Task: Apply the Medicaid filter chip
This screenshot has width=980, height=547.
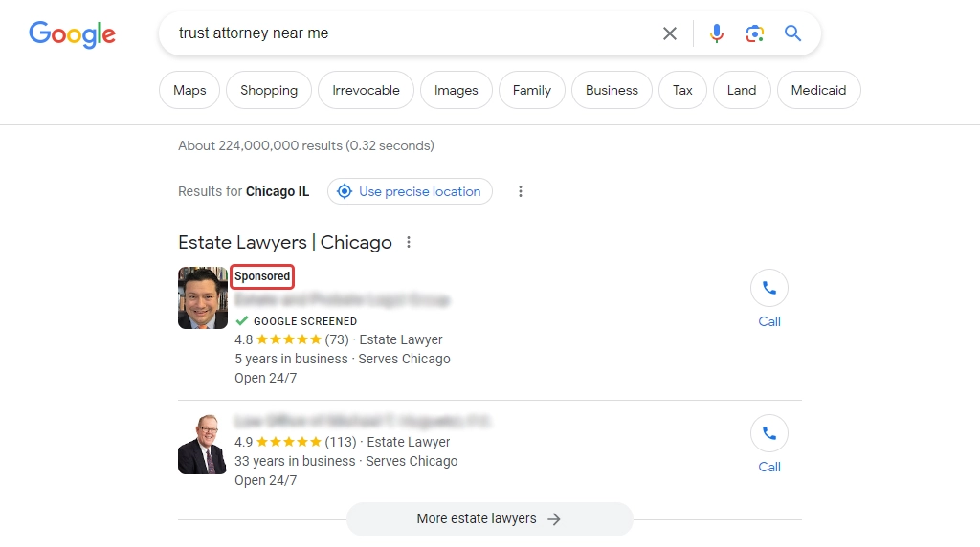Action: (x=818, y=90)
